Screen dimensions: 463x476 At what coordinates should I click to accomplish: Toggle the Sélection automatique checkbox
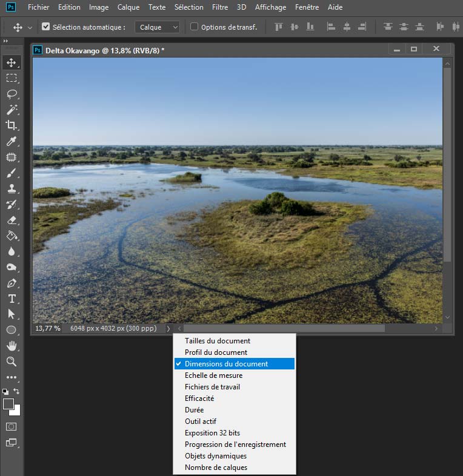[x=45, y=27]
